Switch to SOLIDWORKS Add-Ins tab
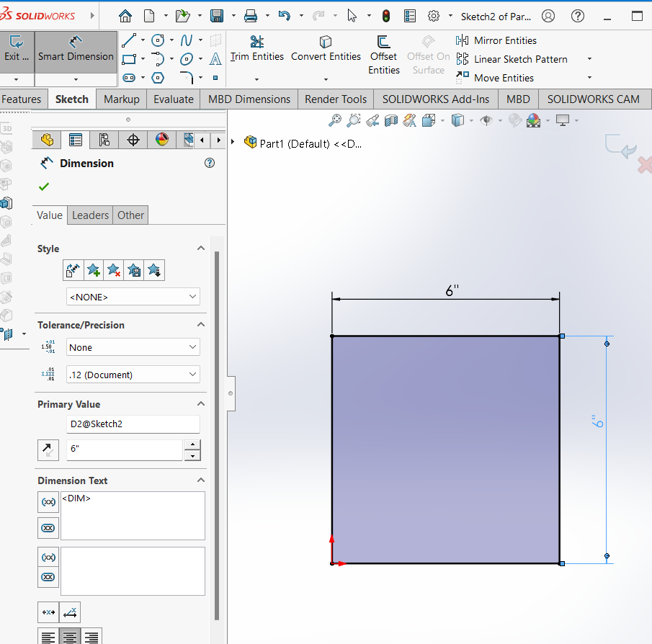Viewport: 652px width, 644px height. point(436,99)
